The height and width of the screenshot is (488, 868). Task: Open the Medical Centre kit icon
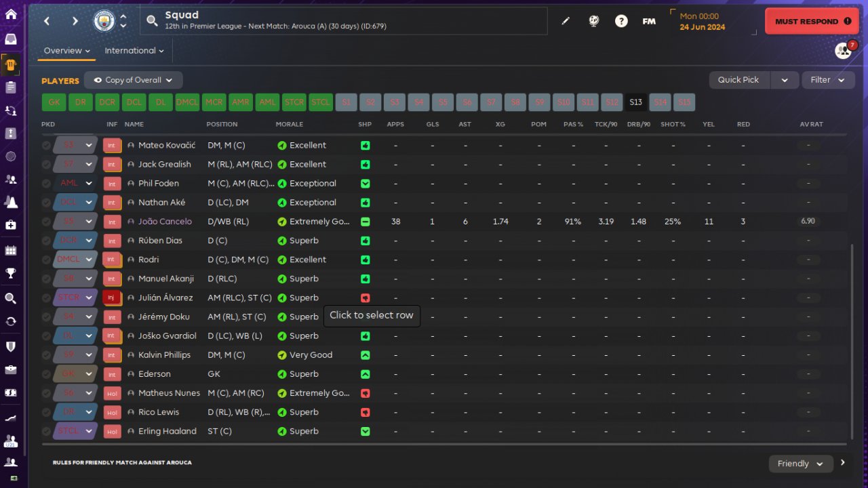(11, 225)
